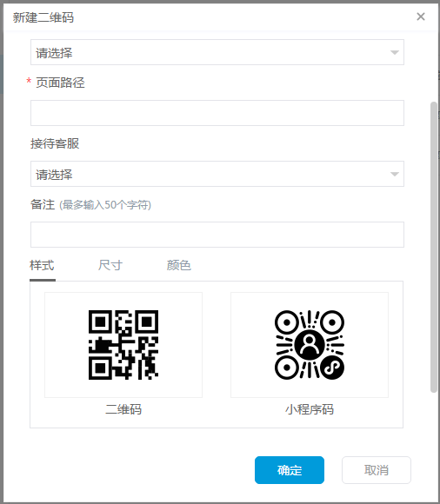Expand the 接待客服 请选择 dropdown
440x504 pixels.
(x=217, y=174)
